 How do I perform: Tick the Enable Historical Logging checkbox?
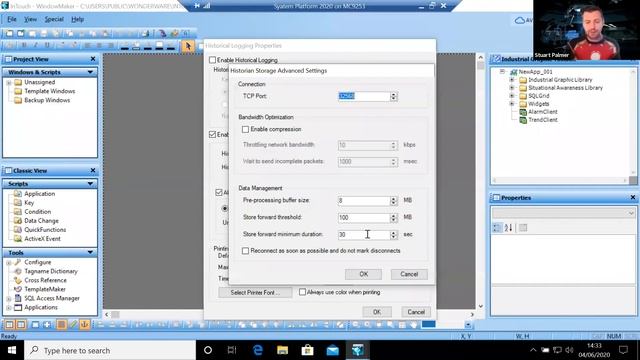point(212,60)
